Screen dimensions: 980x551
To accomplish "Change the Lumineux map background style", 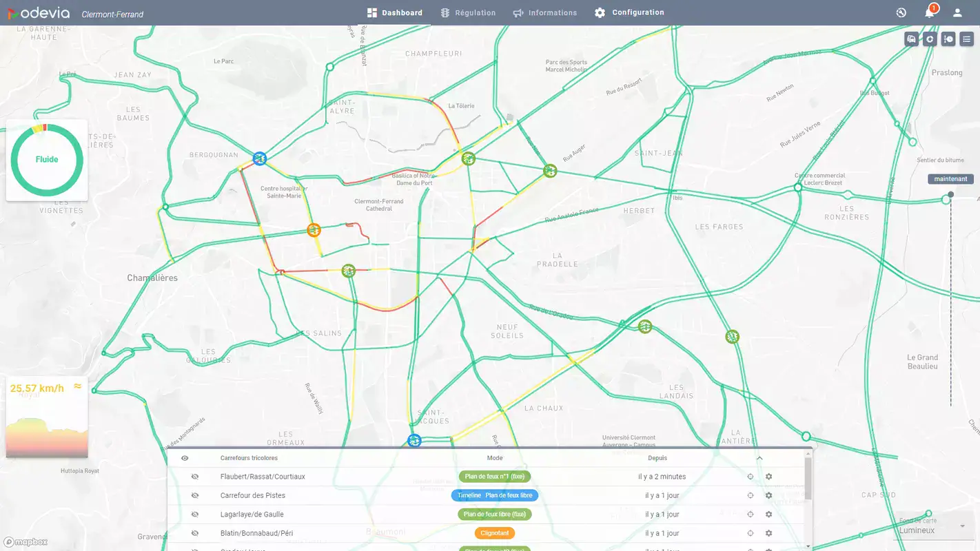I will [x=917, y=530].
